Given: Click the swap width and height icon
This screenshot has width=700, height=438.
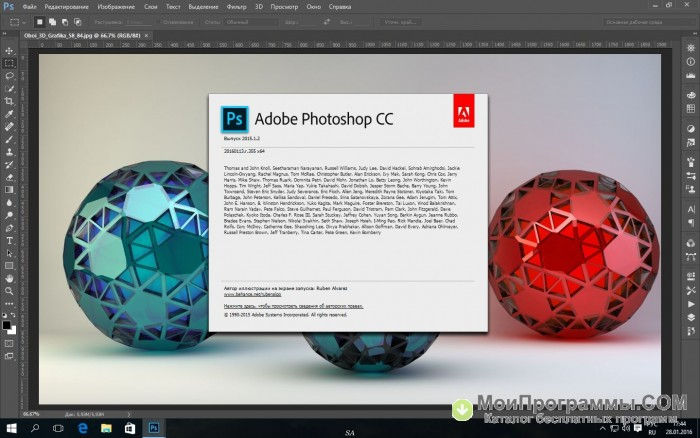Looking at the screenshot, I should pos(327,21).
